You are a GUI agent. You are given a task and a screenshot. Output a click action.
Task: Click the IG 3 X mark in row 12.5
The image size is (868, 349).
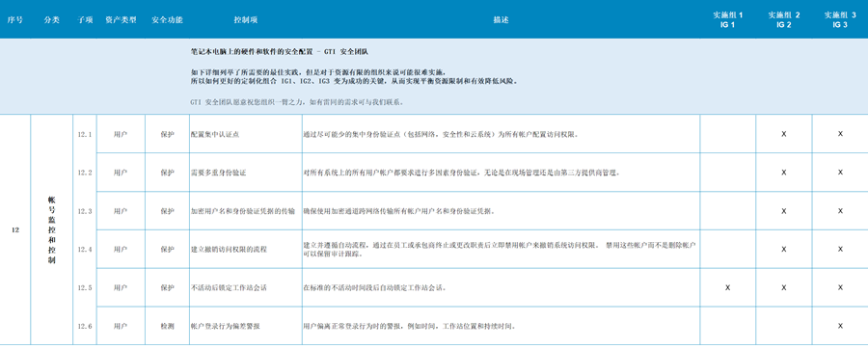[840, 287]
